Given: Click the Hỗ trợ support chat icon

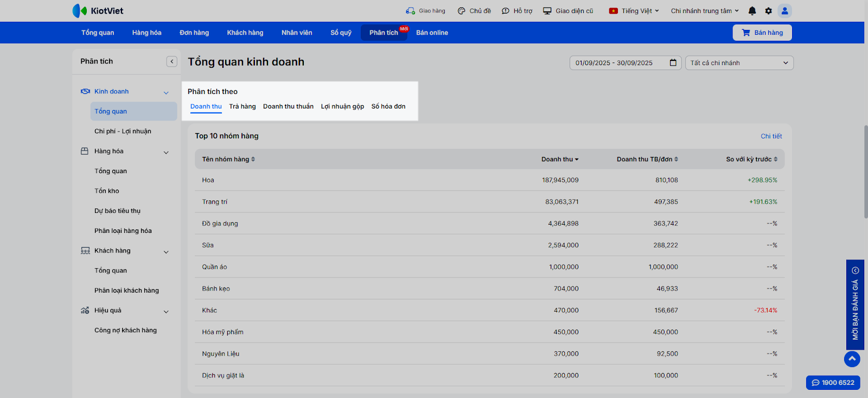Looking at the screenshot, I should click(506, 11).
